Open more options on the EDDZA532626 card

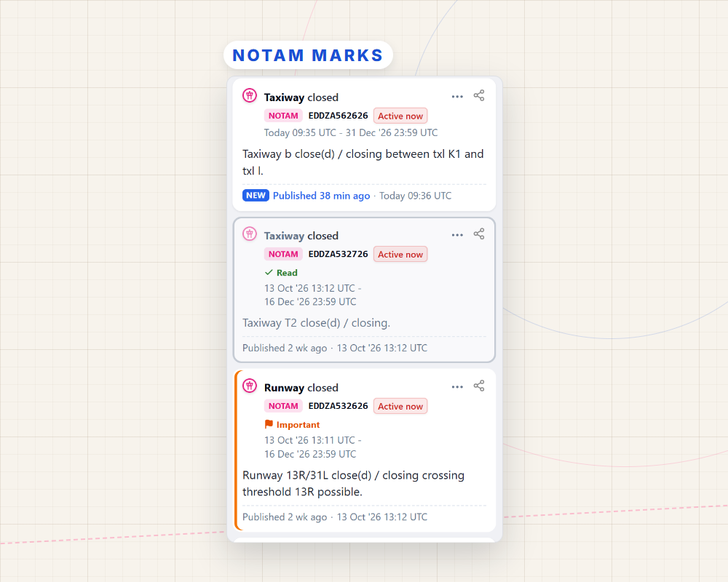(x=457, y=386)
